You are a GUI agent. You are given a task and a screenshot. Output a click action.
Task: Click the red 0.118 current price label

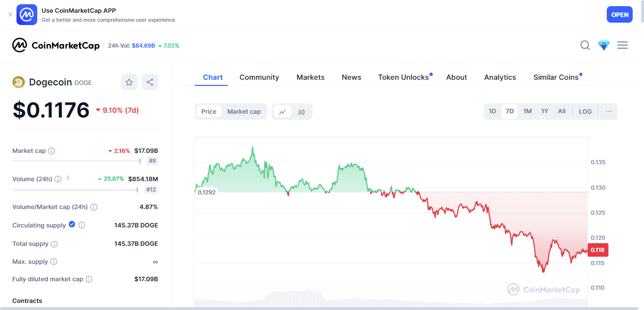pyautogui.click(x=598, y=250)
